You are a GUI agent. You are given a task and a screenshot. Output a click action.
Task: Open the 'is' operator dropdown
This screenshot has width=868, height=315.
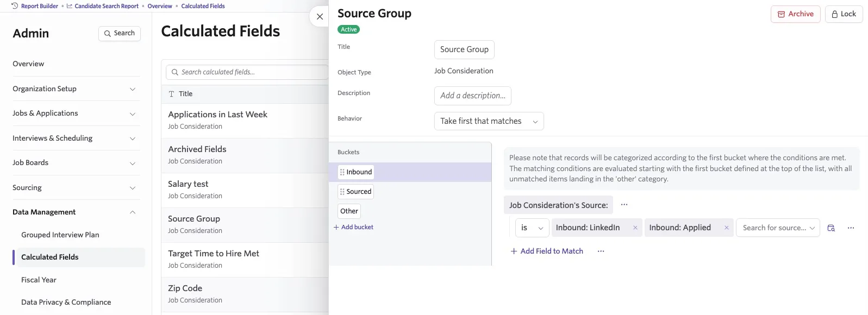coord(532,228)
